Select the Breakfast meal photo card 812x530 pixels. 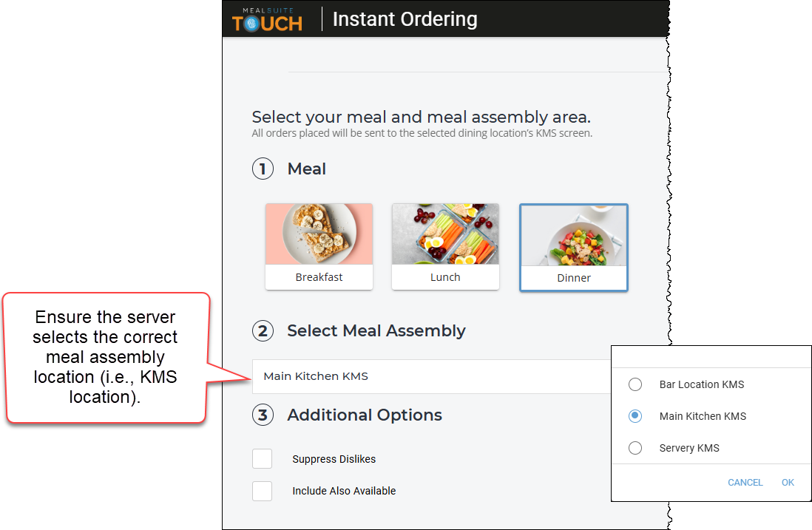tap(319, 246)
